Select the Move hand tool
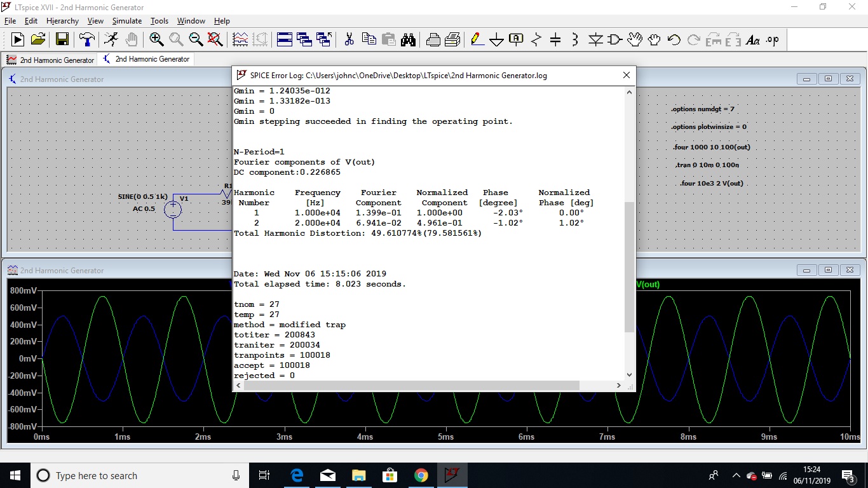This screenshot has height=488, width=868. point(634,39)
